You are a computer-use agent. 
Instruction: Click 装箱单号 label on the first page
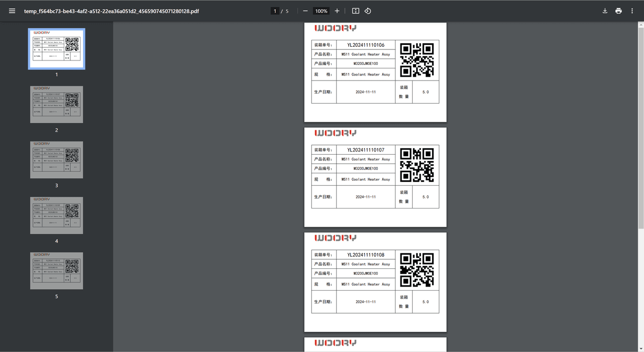[x=324, y=45]
